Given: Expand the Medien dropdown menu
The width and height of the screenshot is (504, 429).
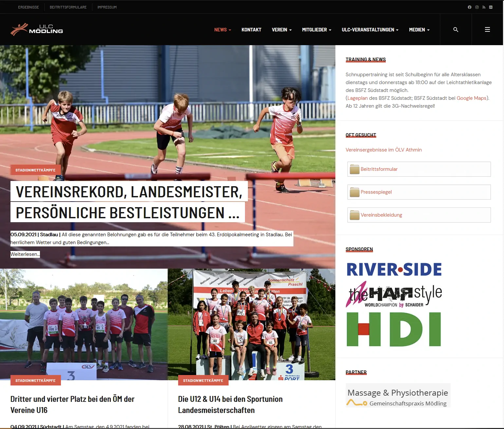Looking at the screenshot, I should click(419, 30).
